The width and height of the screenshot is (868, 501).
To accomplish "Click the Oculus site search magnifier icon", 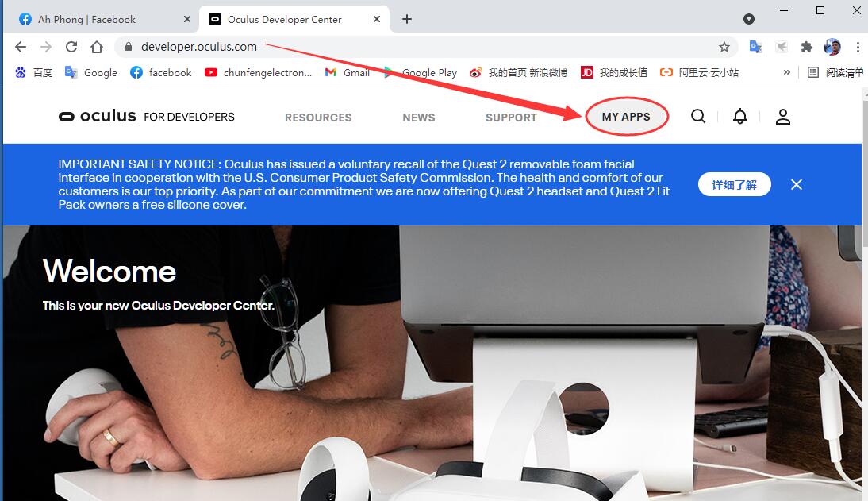I will pyautogui.click(x=698, y=117).
